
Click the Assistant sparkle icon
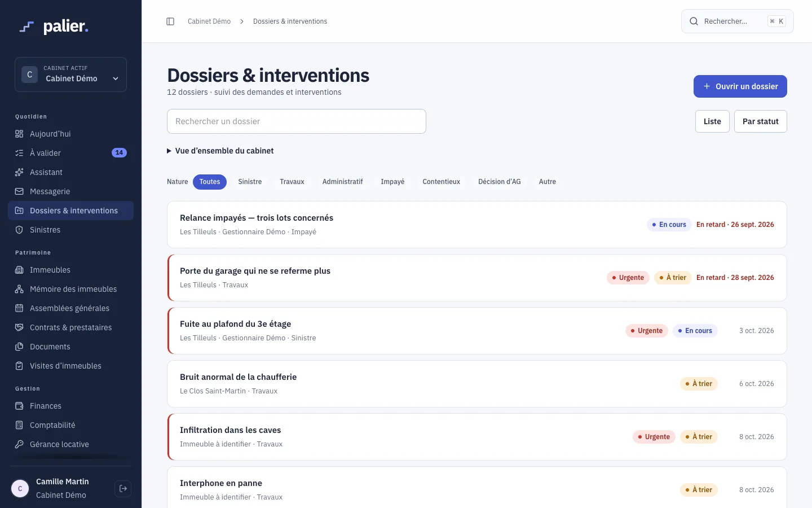tap(19, 172)
